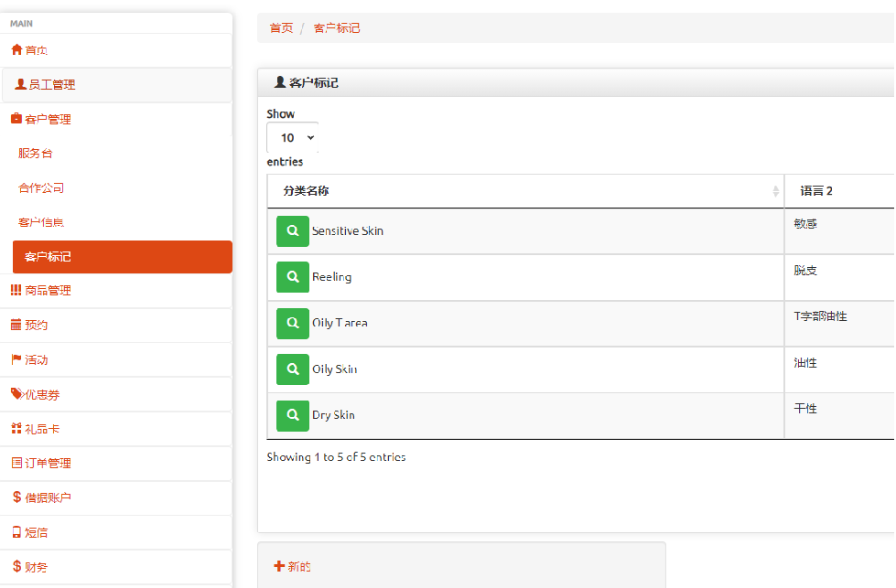Screen dimensions: 896x588
Task: Click the house icon beside 首页 in sidebar
Action: coord(16,49)
